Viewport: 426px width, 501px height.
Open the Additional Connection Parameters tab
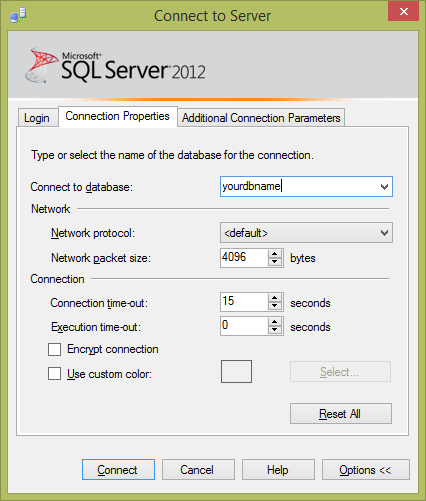pos(261,118)
